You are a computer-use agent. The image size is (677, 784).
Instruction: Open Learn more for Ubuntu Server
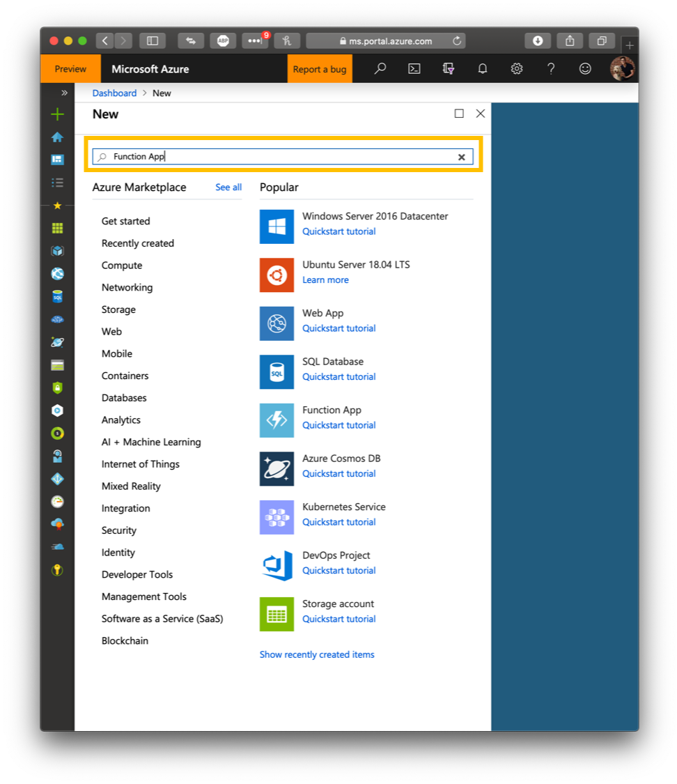click(x=325, y=280)
